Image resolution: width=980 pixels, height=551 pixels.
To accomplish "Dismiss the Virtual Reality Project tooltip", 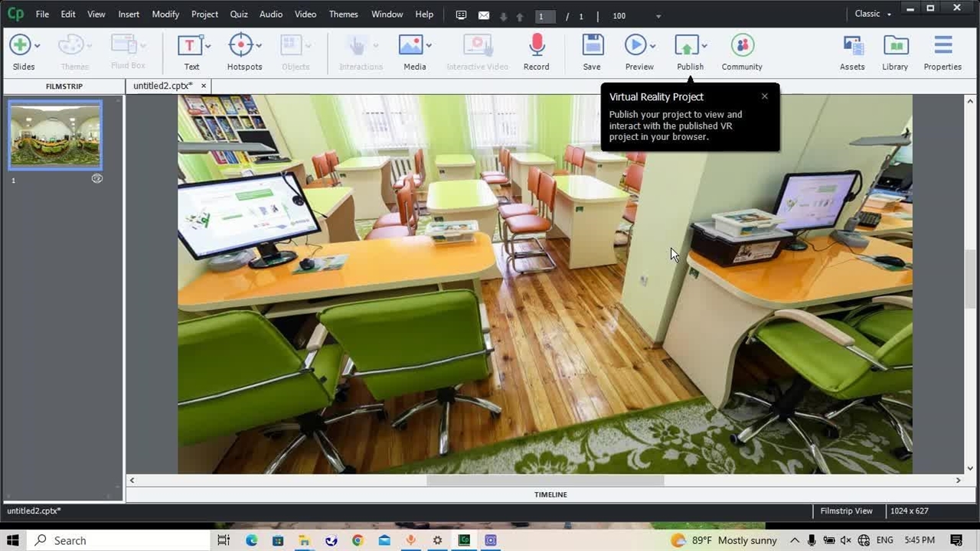I will coord(764,96).
